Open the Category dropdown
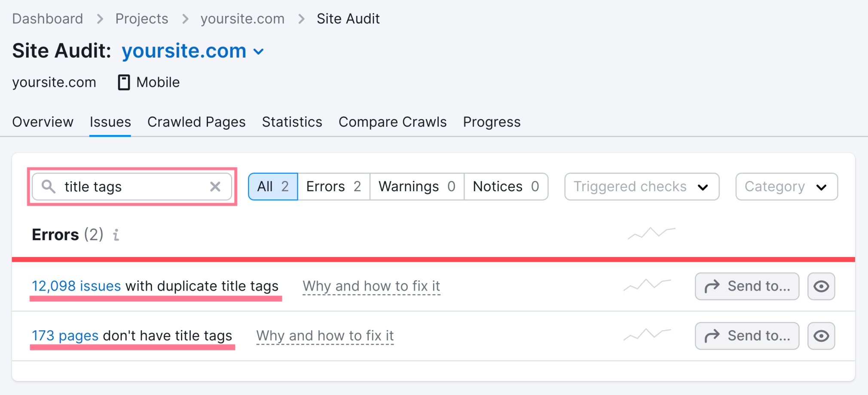868x395 pixels. 786,187
